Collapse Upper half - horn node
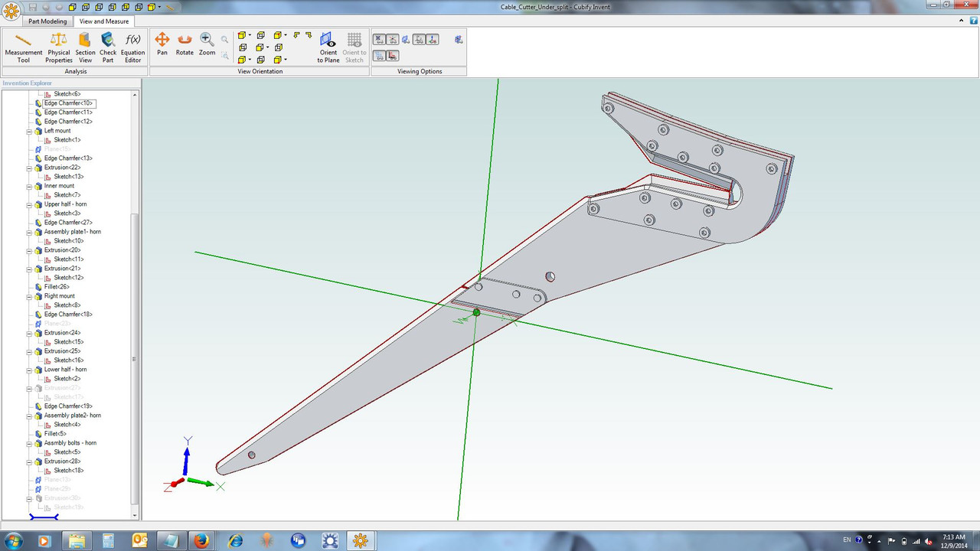 (29, 204)
